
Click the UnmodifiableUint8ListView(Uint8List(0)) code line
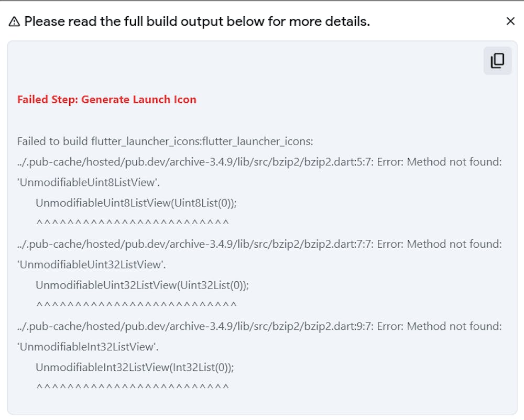[133, 203]
